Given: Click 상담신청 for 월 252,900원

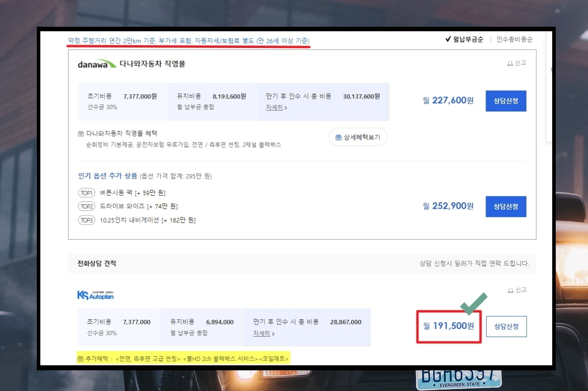Looking at the screenshot, I should [506, 206].
